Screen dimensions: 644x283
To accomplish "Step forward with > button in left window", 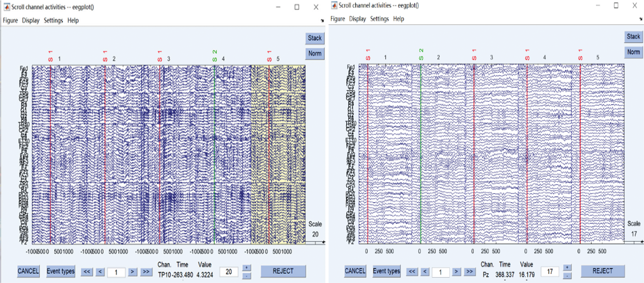I will pyautogui.click(x=132, y=272).
